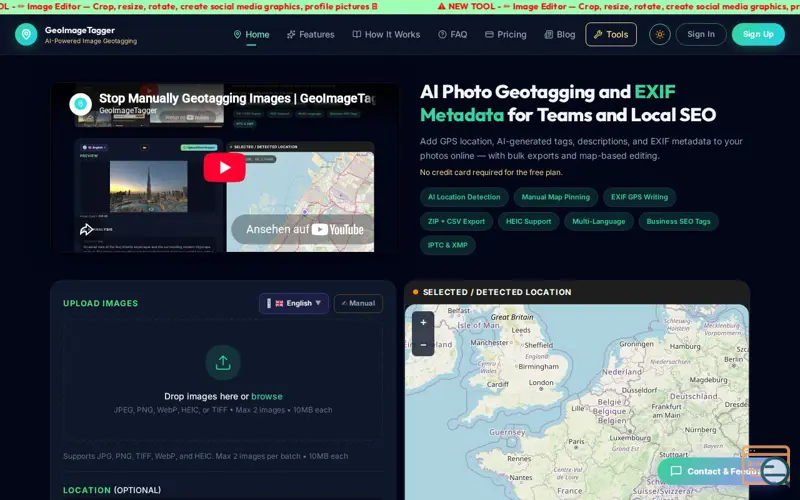
Task: Click the SELECTED / DETECTED LOCATION heading
Action: [497, 292]
